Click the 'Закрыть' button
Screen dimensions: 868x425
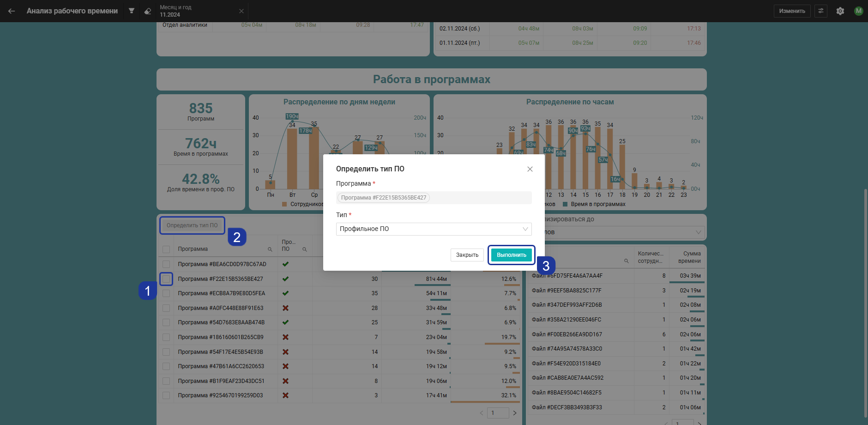(x=467, y=255)
